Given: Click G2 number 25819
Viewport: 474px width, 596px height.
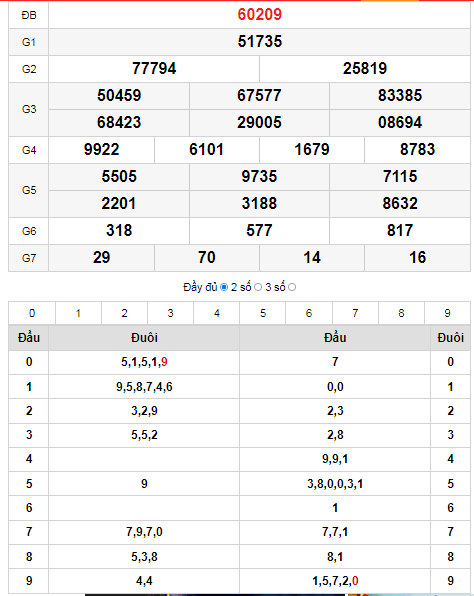Looking at the screenshot, I should [x=365, y=68].
